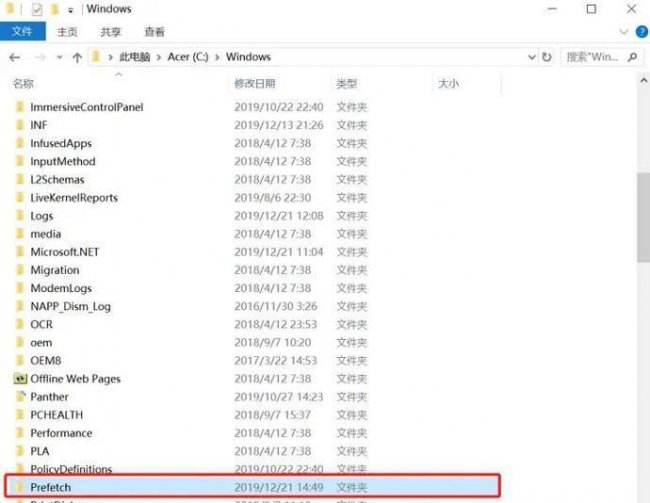This screenshot has height=503, width=650.
Task: Select the Logs folder
Action: tap(41, 216)
